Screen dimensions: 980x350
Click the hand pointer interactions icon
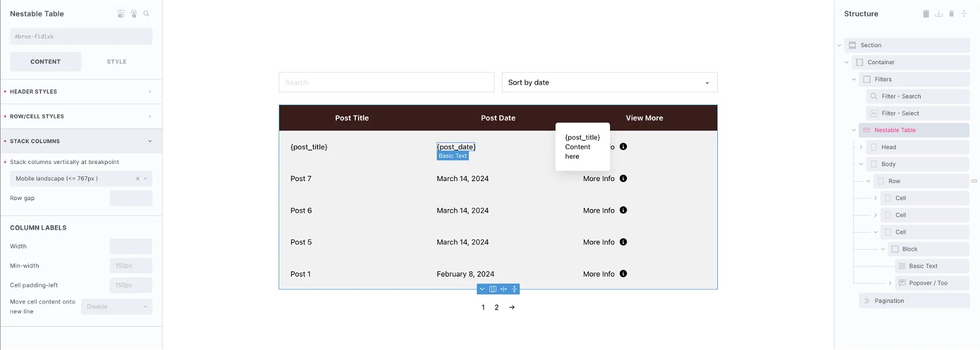pyautogui.click(x=134, y=13)
